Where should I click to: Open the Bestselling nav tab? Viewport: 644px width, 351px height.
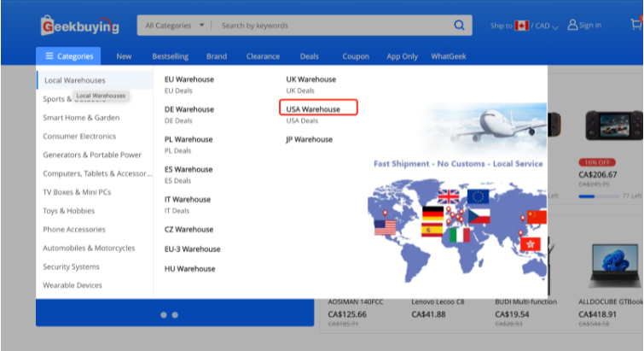pyautogui.click(x=170, y=56)
